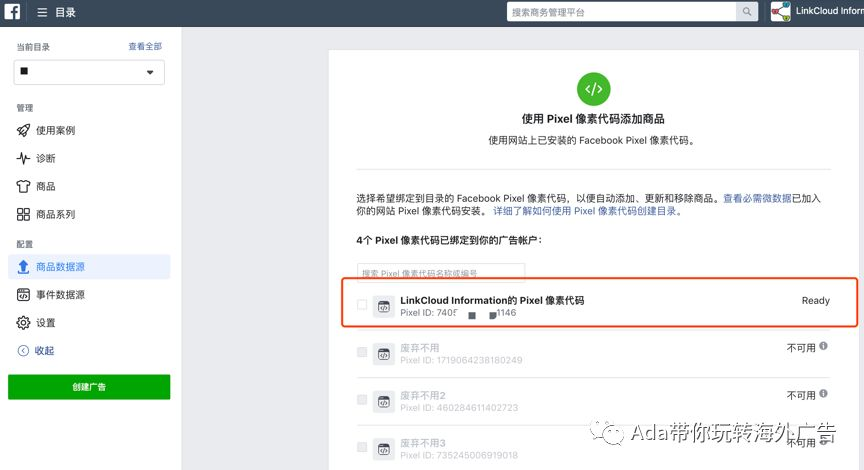Click the search magnifier button

click(747, 12)
